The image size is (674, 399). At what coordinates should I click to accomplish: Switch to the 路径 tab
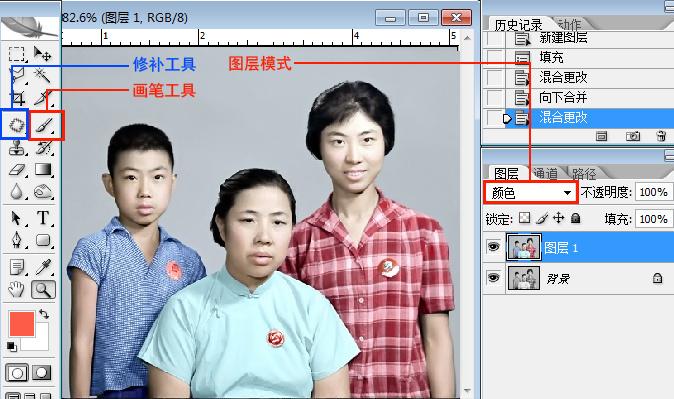(x=584, y=174)
